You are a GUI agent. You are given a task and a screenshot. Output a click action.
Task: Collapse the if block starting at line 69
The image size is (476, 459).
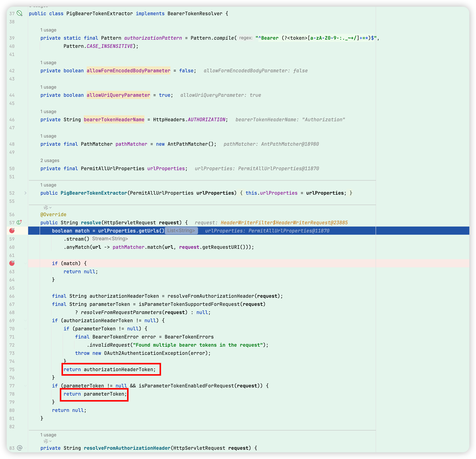click(26, 320)
